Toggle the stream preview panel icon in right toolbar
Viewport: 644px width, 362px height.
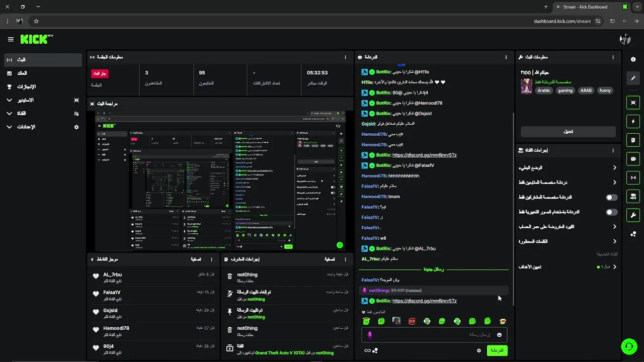(633, 103)
